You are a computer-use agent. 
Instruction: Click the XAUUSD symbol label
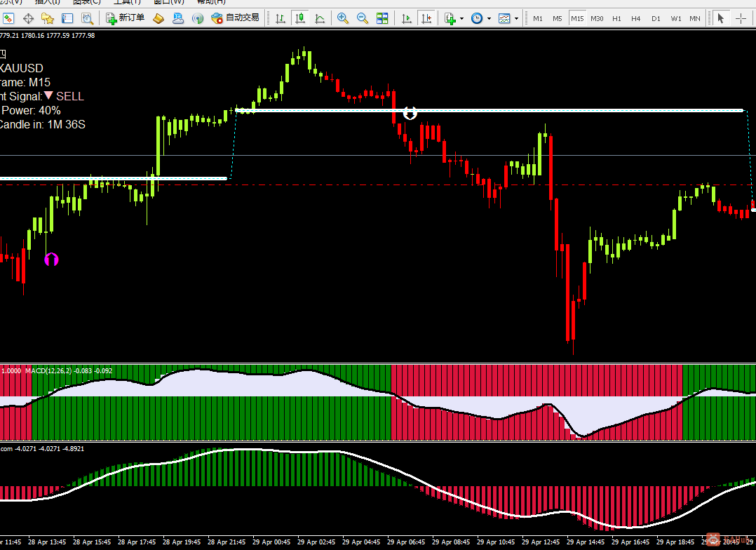tap(22, 68)
